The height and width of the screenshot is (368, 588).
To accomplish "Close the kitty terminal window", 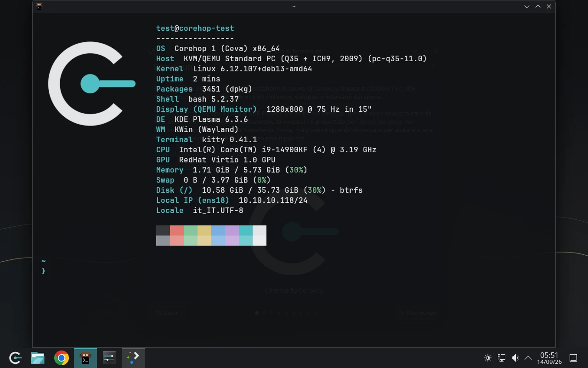I will click(549, 6).
